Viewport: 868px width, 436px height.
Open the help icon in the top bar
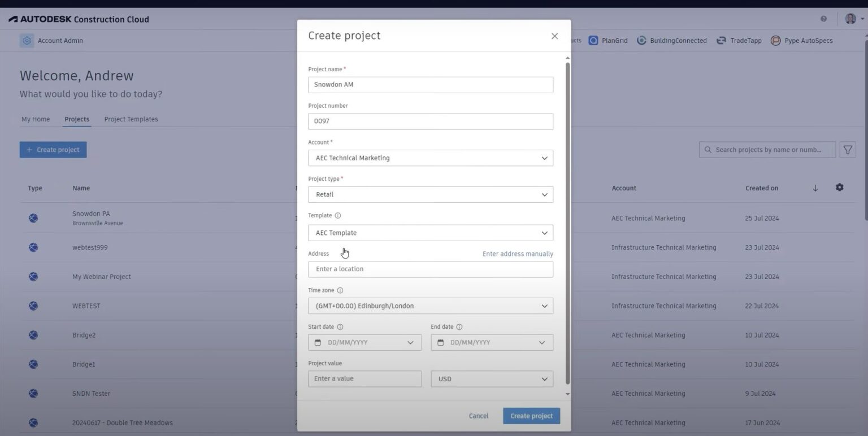pyautogui.click(x=824, y=18)
